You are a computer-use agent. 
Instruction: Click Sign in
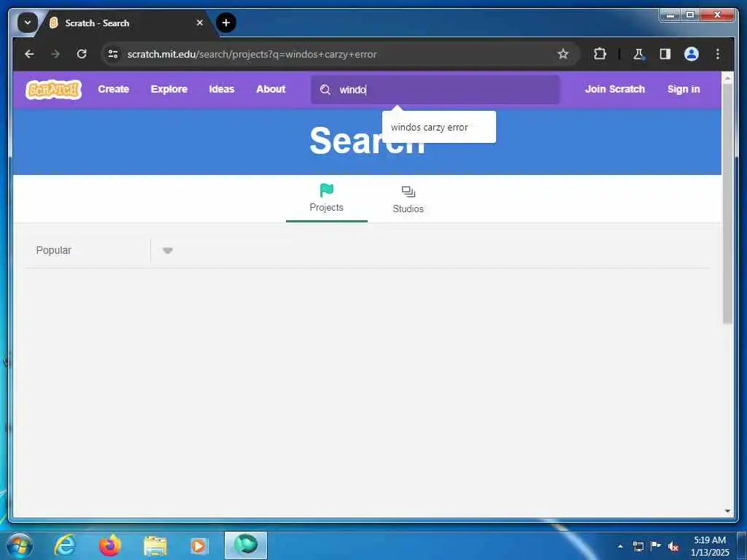coord(684,90)
